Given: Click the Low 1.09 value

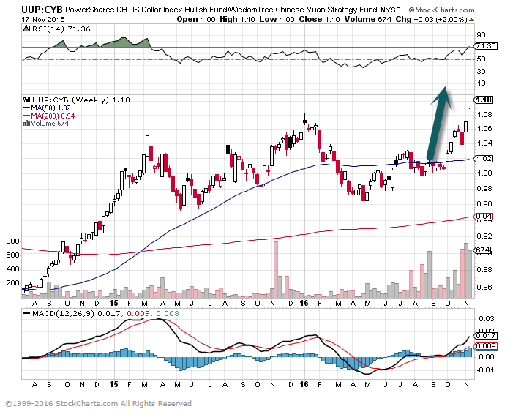Looking at the screenshot, I should [277, 19].
